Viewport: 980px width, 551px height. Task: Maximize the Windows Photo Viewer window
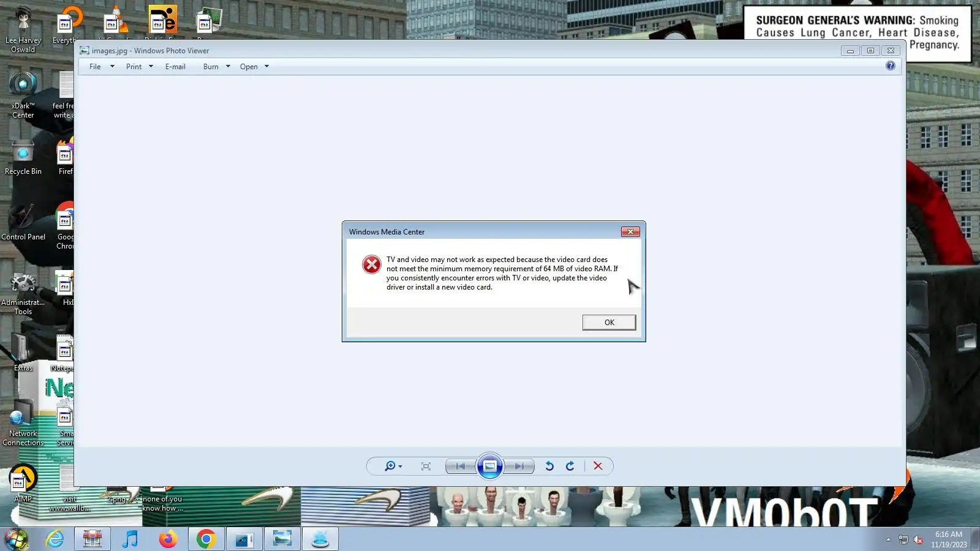coord(870,51)
